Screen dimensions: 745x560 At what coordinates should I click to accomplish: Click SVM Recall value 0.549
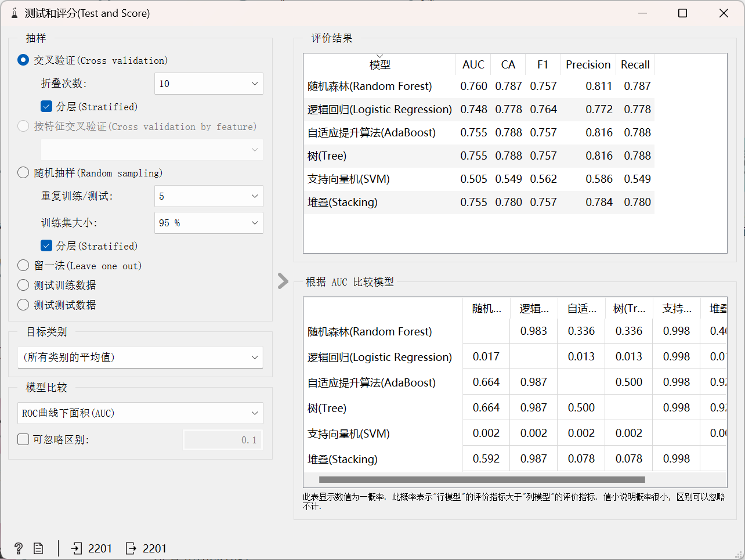(638, 179)
